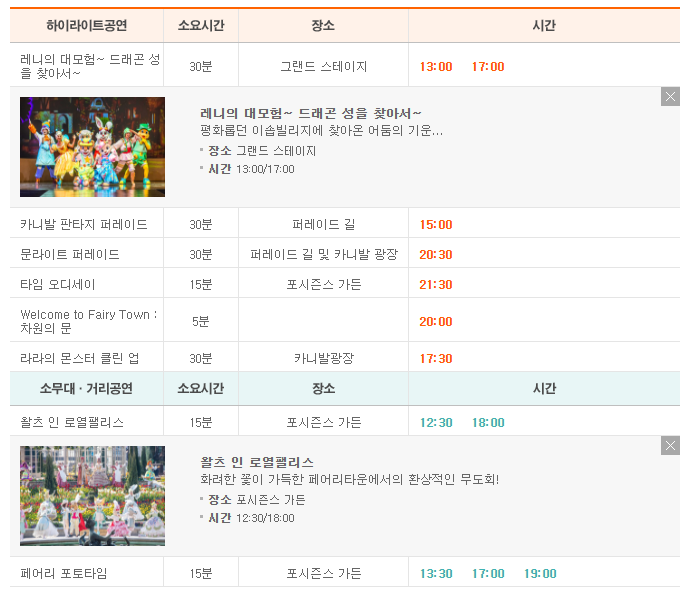This screenshot has width=689, height=594.
Task: Select the 하이라이트공연 column header
Action: (87, 25)
